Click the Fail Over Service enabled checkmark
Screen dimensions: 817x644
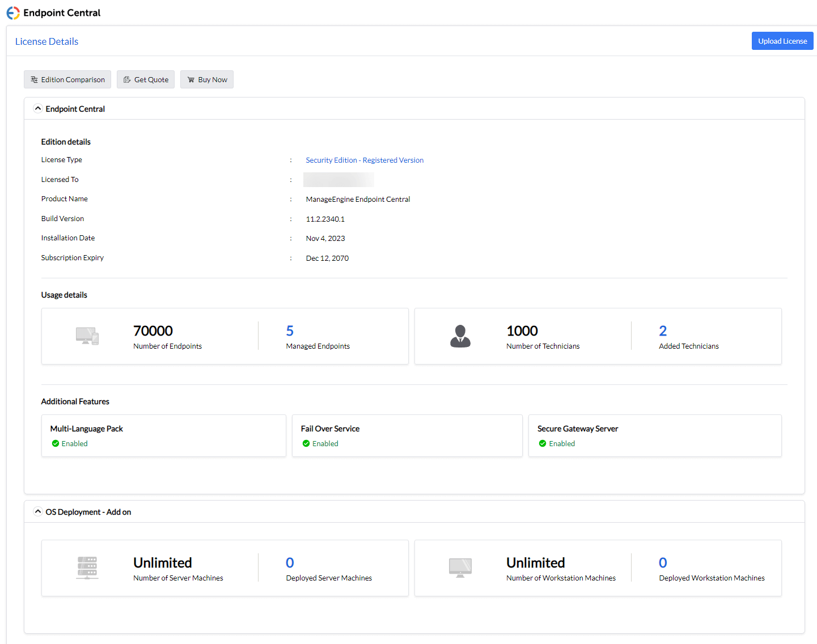point(306,443)
